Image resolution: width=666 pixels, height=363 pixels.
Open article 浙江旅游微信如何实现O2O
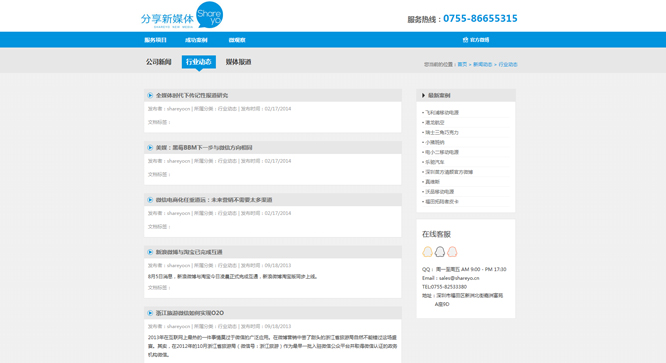189,313
